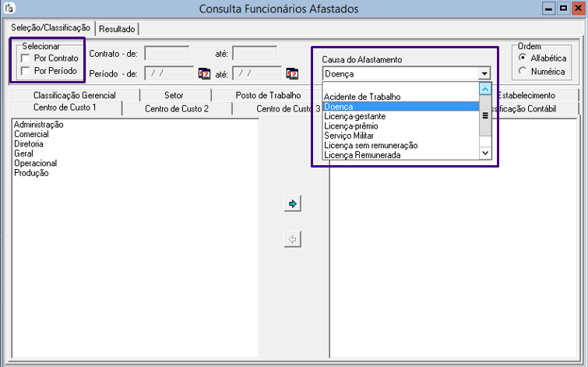Select Alfabética order radio button
The height and width of the screenshot is (367, 588).
523,58
